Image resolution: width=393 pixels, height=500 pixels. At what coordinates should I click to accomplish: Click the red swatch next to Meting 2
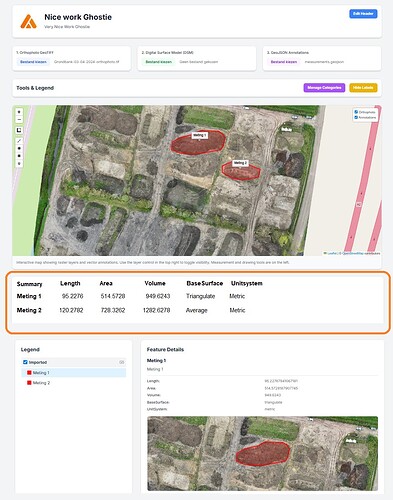(x=29, y=383)
